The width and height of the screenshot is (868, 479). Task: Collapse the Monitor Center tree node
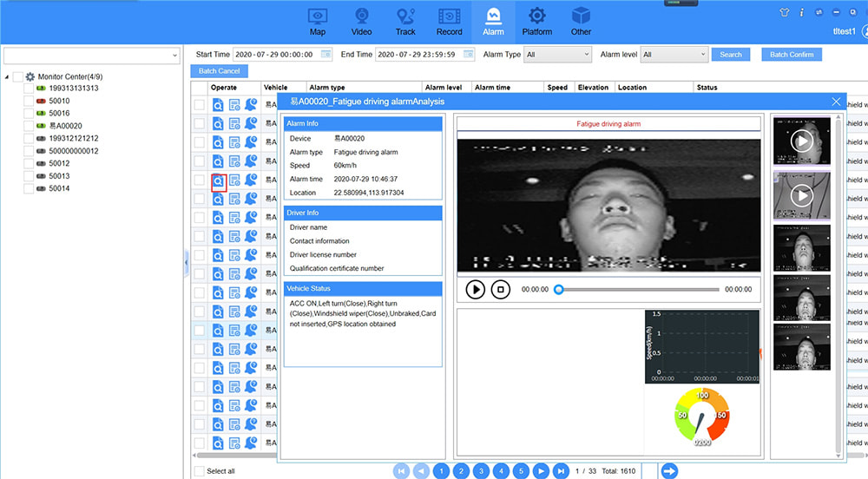coord(7,77)
